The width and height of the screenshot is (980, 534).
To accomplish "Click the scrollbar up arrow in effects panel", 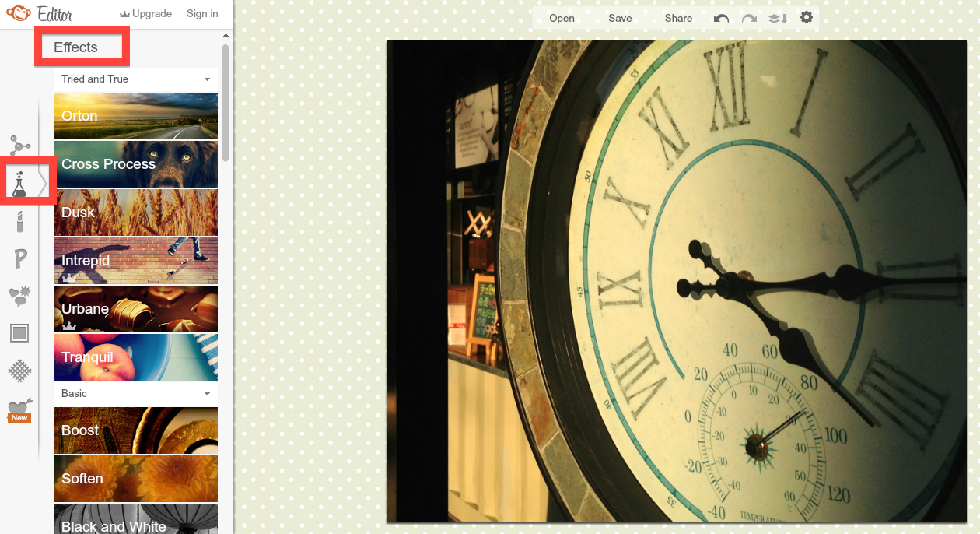I will point(226,35).
